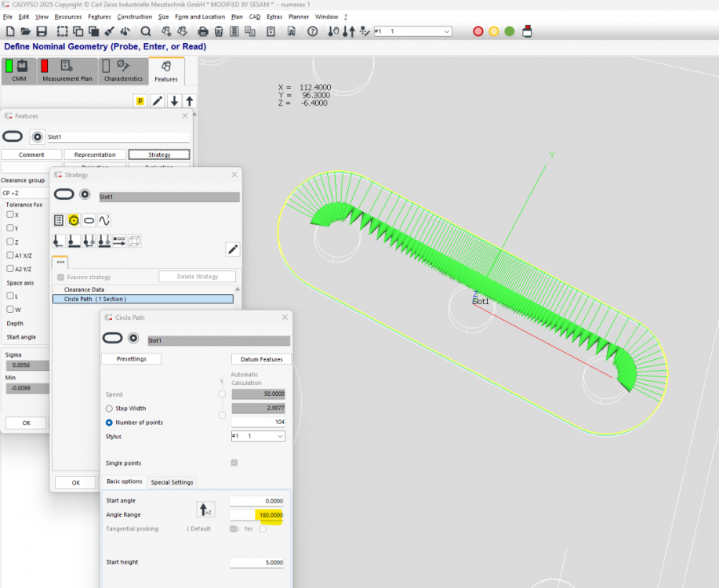Open the Construction menu
Screen dimensions: 719x588
click(x=134, y=16)
